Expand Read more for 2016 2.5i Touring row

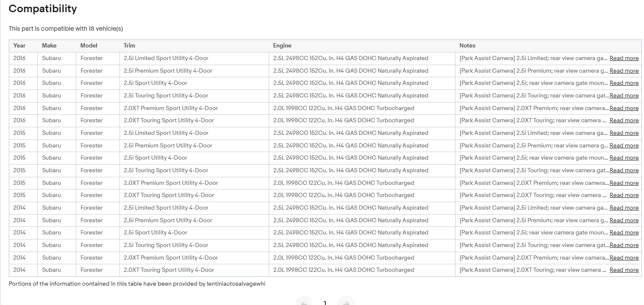(624, 96)
